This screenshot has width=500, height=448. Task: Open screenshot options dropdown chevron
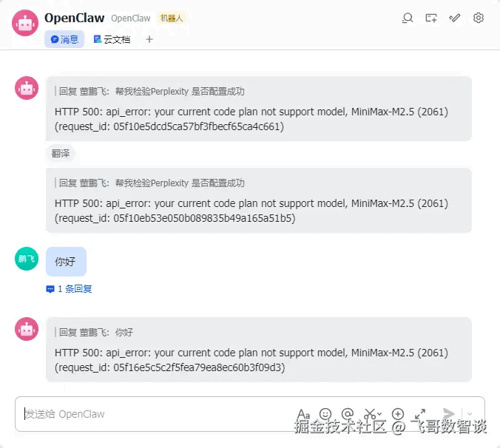click(379, 414)
